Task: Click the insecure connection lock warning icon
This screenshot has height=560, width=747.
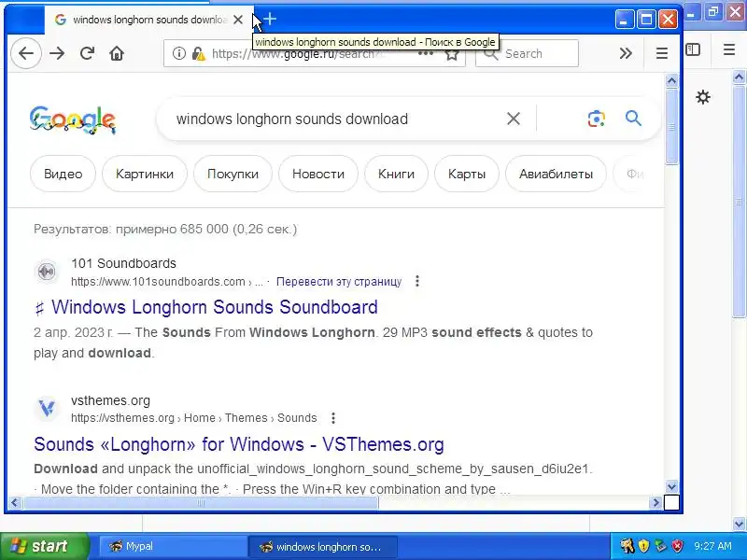Action: coord(198,54)
